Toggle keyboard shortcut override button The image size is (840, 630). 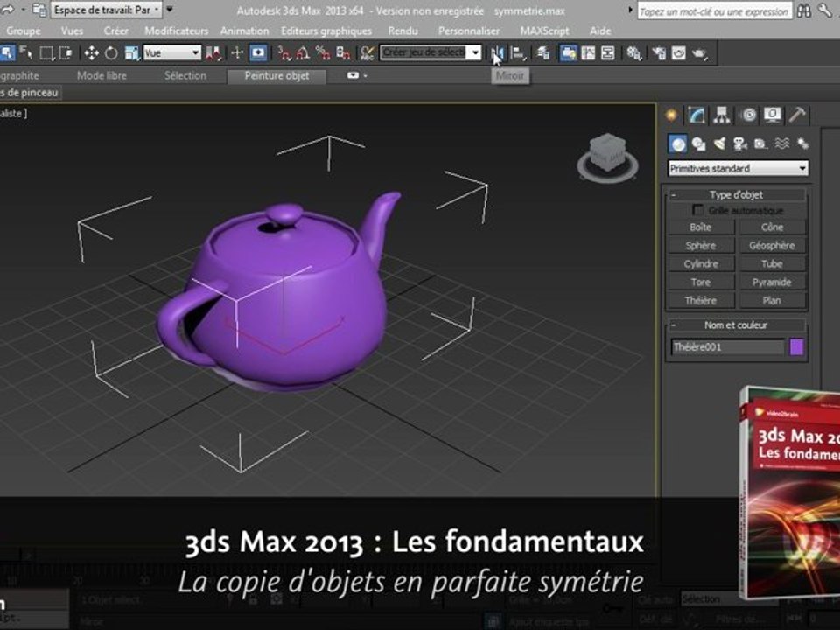tap(258, 53)
